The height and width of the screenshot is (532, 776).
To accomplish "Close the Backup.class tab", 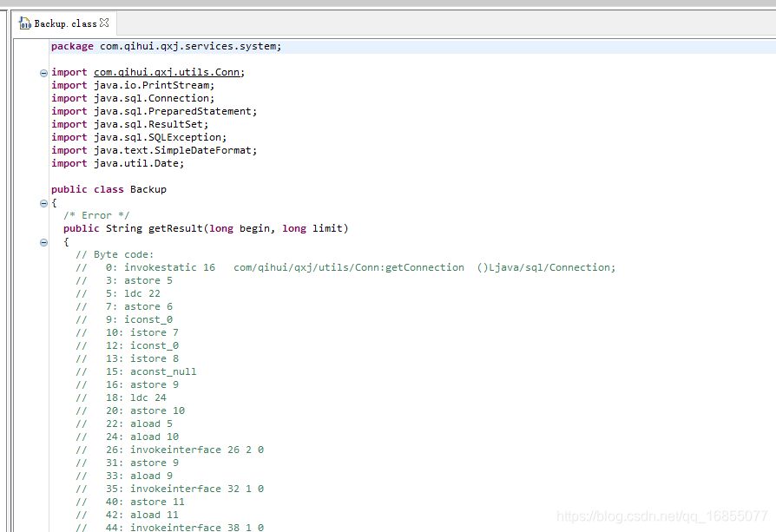I will [104, 23].
